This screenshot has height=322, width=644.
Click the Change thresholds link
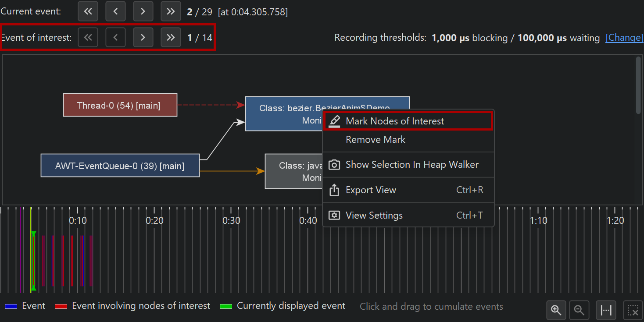[x=624, y=38]
